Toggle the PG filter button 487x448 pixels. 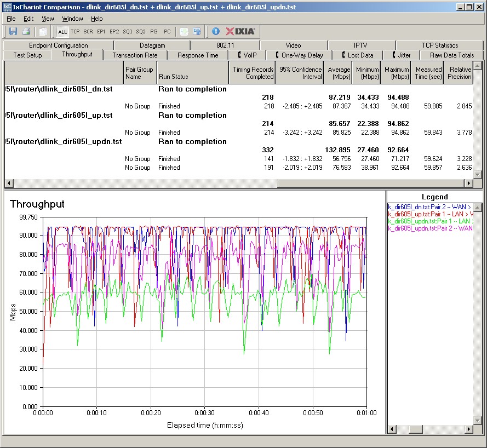(x=154, y=32)
